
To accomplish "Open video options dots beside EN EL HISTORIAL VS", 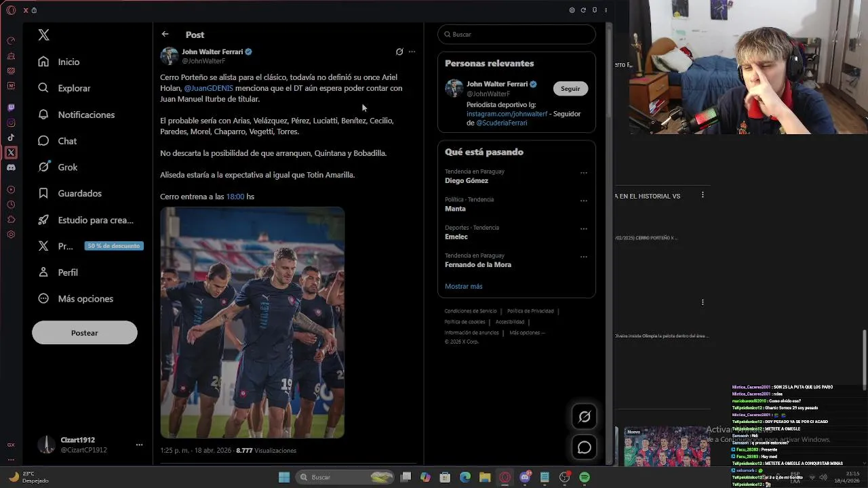I will 703,195.
